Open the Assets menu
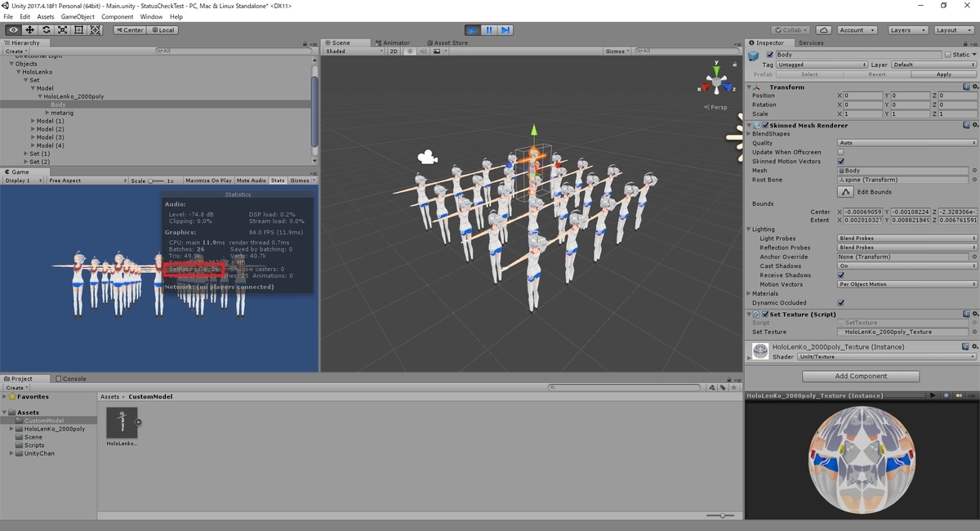980x531 pixels. click(46, 16)
